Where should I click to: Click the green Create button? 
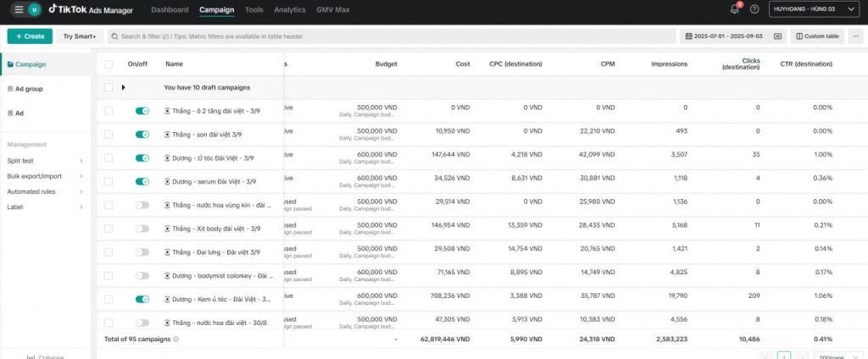pos(29,36)
